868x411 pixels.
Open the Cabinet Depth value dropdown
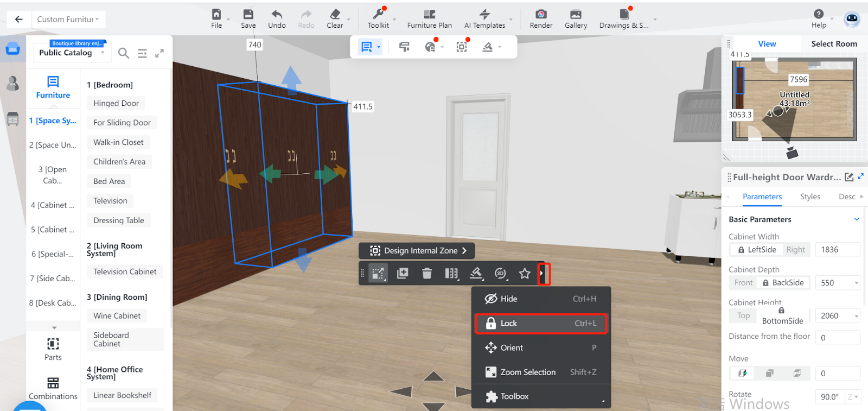(x=857, y=283)
